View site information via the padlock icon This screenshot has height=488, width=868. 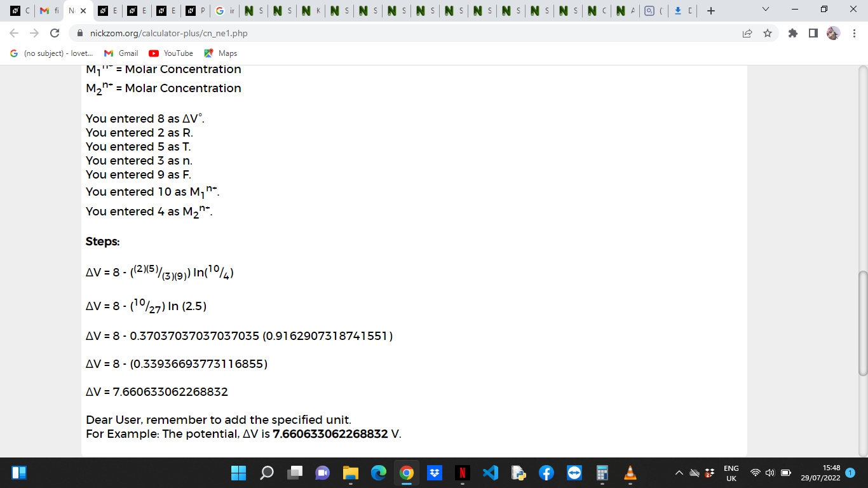(x=80, y=33)
